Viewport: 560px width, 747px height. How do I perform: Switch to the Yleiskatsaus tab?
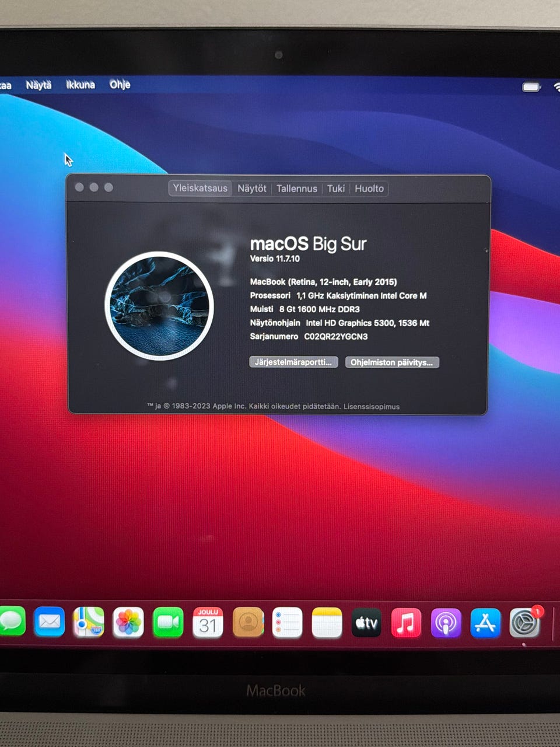coord(200,188)
